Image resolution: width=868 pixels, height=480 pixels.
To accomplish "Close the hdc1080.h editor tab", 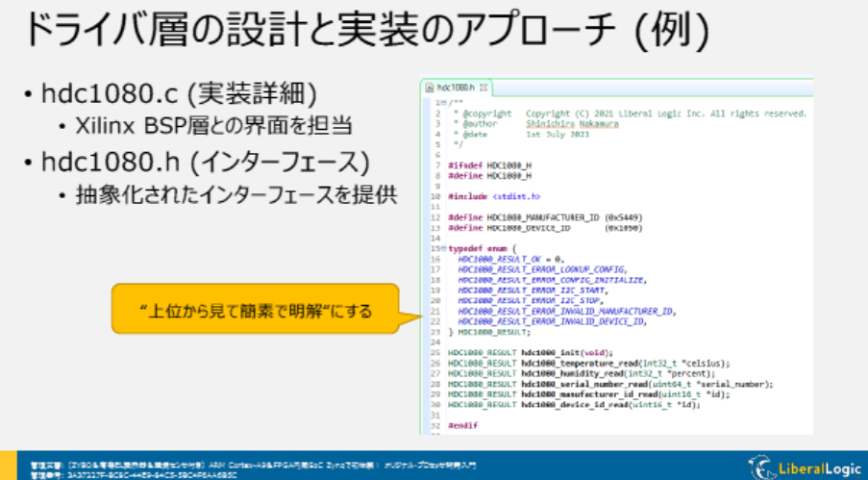I will coord(484,88).
